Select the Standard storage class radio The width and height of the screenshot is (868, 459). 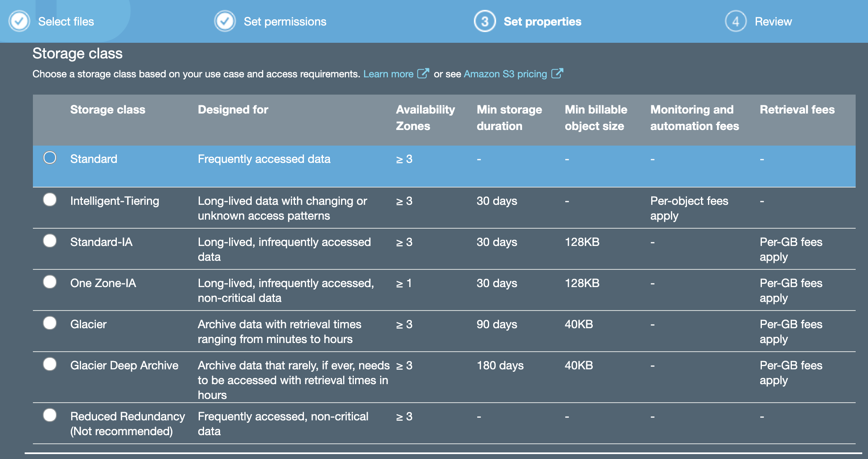pos(50,158)
